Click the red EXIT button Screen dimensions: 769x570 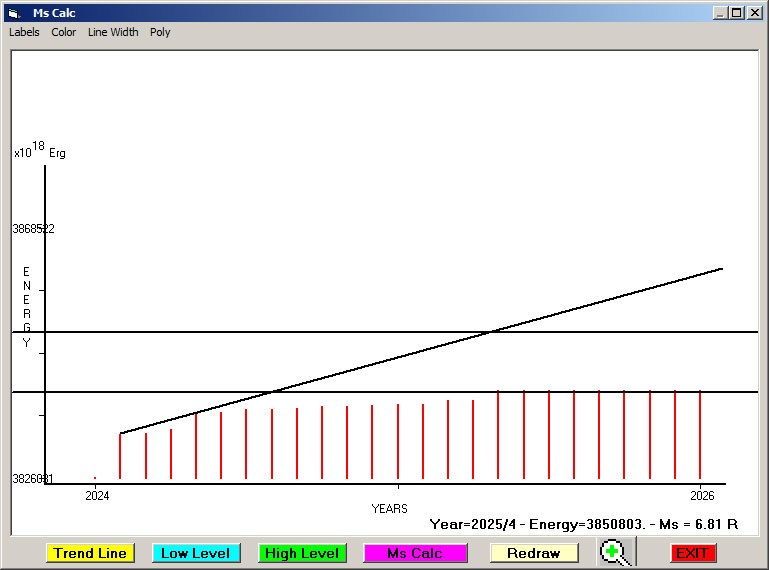pyautogui.click(x=692, y=553)
